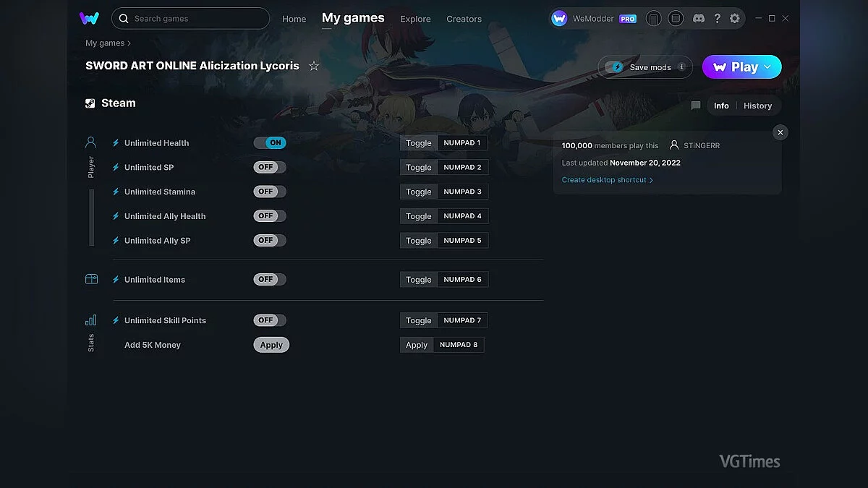Click Toggle button for NUMPAD 4
868x488 pixels.
419,216
